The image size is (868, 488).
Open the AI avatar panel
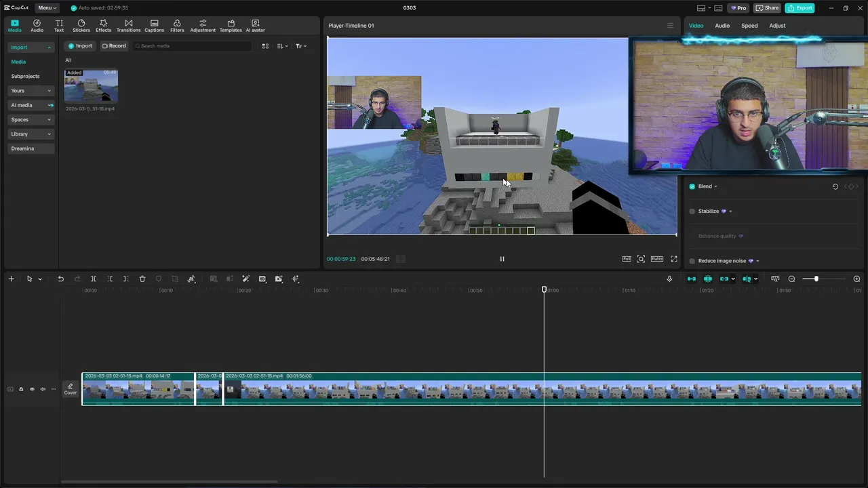pyautogui.click(x=255, y=26)
